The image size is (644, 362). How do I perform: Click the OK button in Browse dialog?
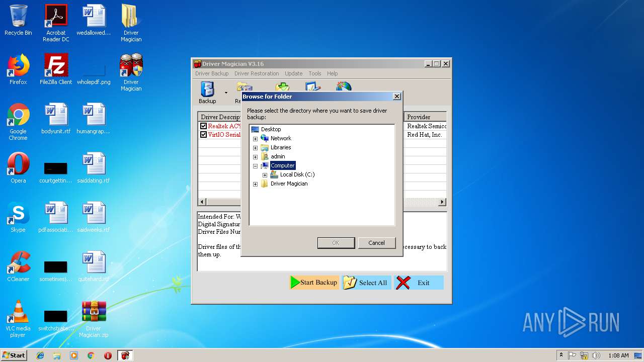click(x=336, y=243)
